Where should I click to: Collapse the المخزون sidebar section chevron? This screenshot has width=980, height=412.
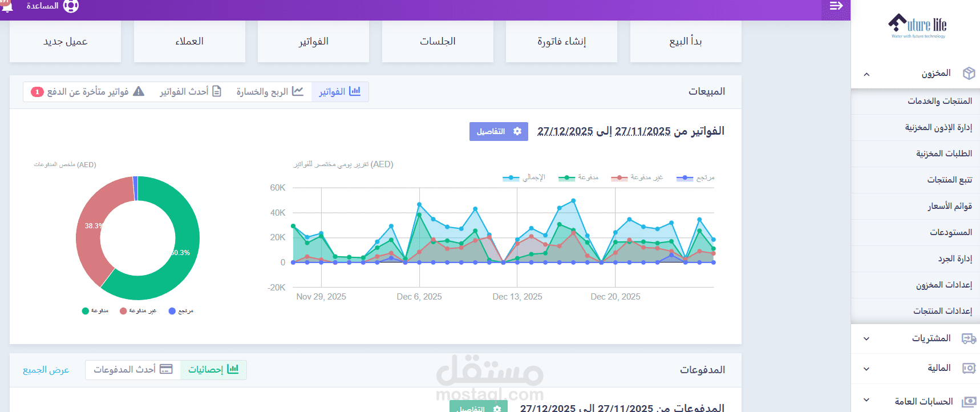point(866,74)
